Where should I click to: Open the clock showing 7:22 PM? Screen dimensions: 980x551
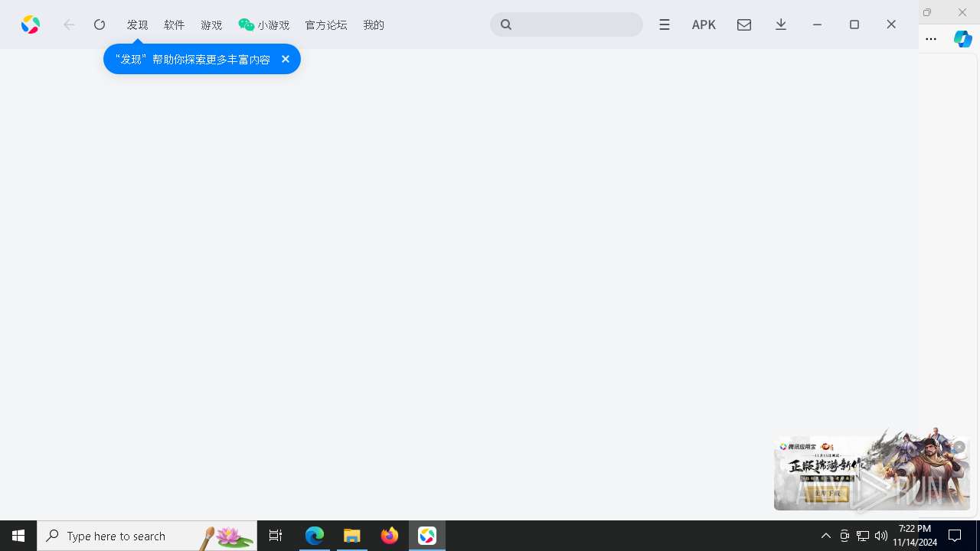[915, 536]
